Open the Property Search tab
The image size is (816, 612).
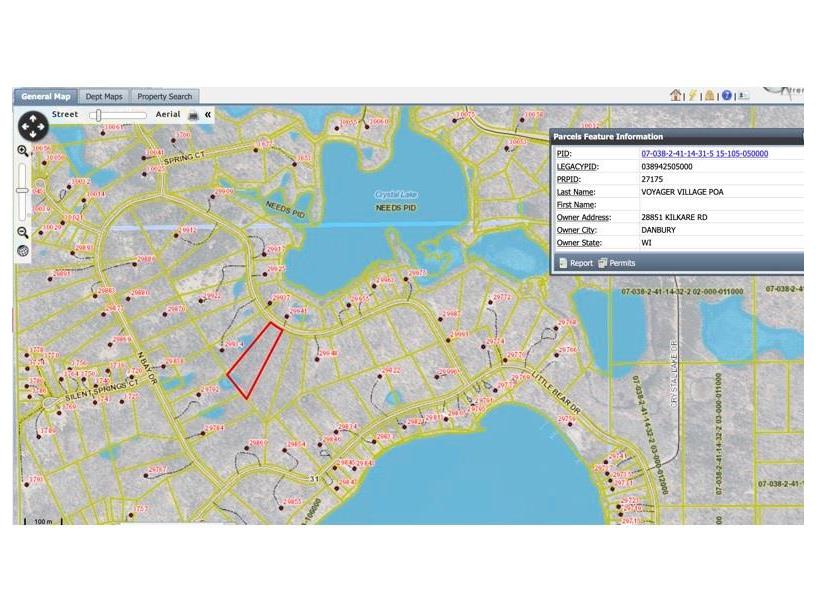(x=165, y=97)
